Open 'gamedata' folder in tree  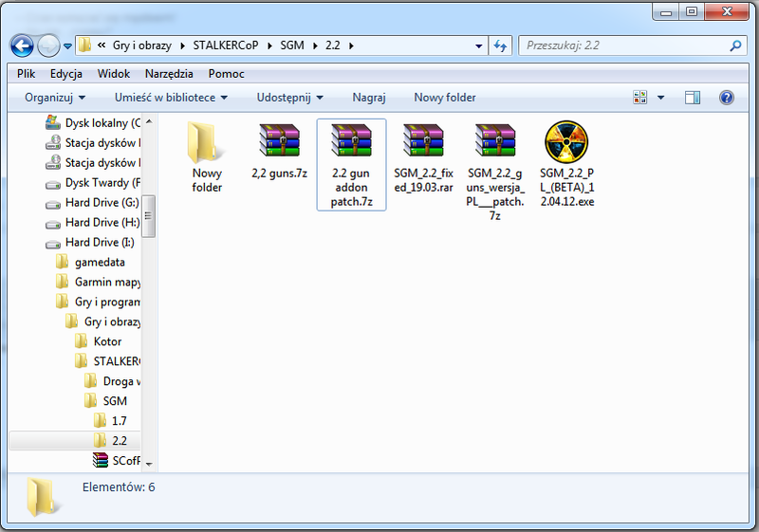(90, 262)
